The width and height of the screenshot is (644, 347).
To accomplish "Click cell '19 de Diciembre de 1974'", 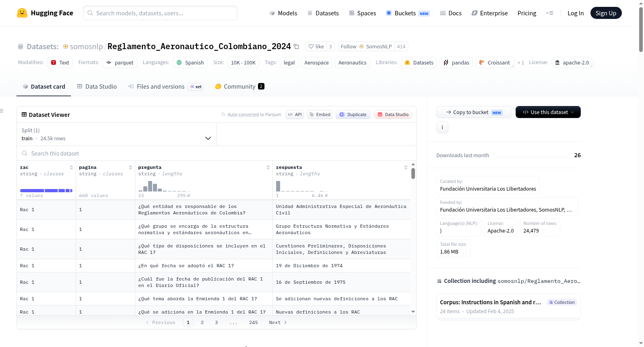I will pos(341,266).
